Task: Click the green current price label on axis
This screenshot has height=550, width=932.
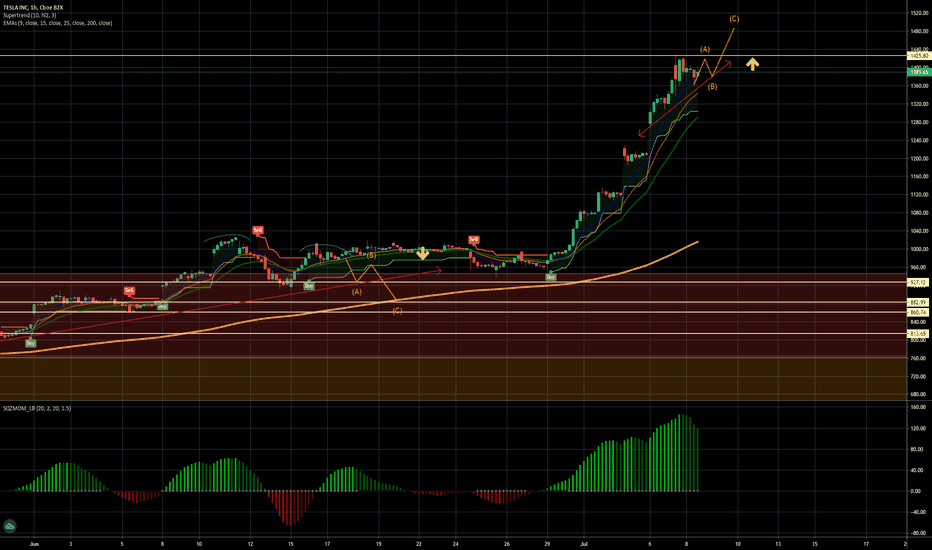Action: point(920,72)
